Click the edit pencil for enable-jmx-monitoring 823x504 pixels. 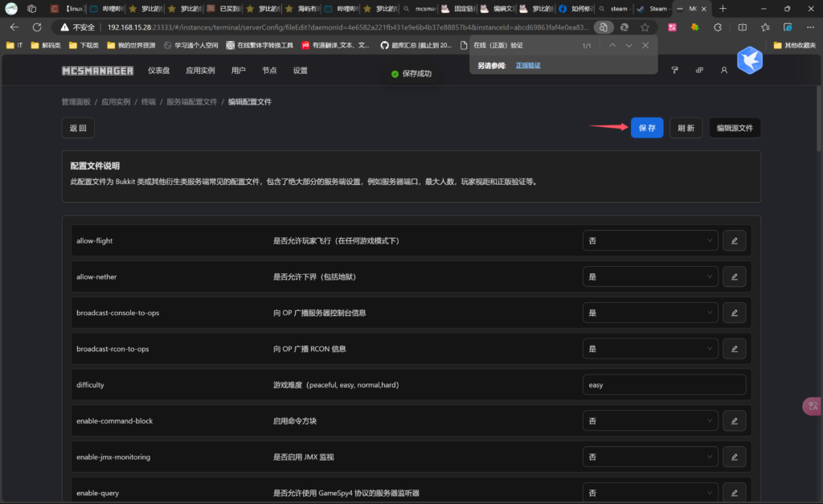pos(734,457)
